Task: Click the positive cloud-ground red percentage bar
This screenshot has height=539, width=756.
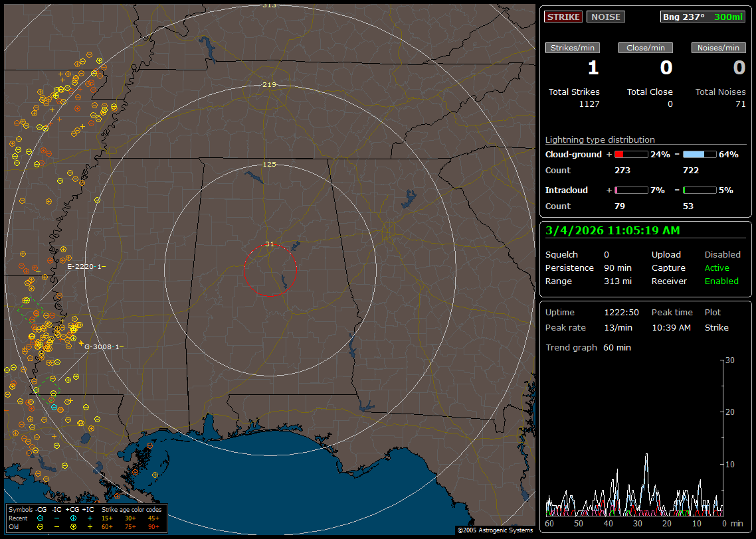Action: pyautogui.click(x=630, y=155)
